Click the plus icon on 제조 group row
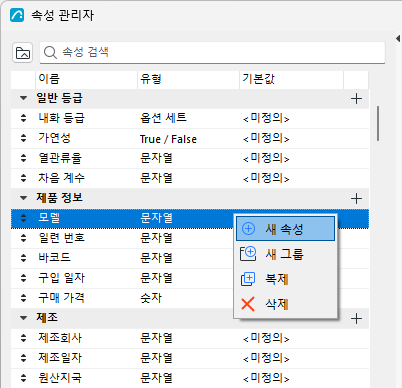 click(x=356, y=319)
